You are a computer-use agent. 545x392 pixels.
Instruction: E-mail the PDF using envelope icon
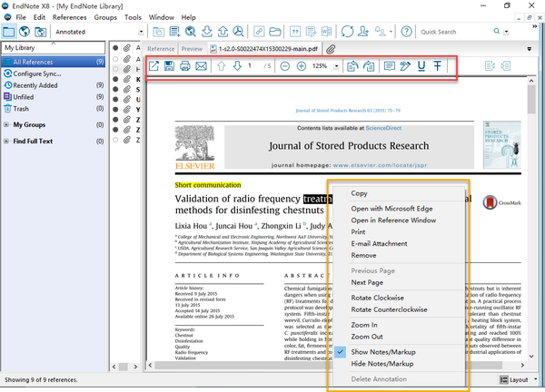pyautogui.click(x=202, y=66)
